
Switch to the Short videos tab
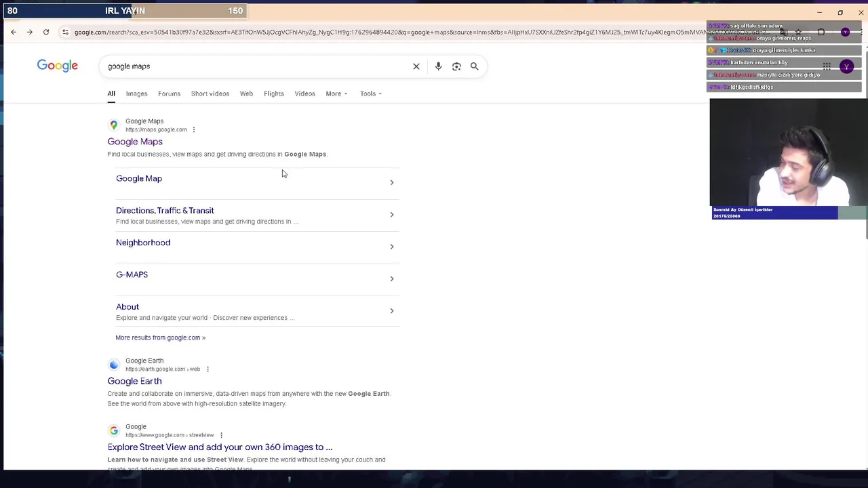[210, 94]
